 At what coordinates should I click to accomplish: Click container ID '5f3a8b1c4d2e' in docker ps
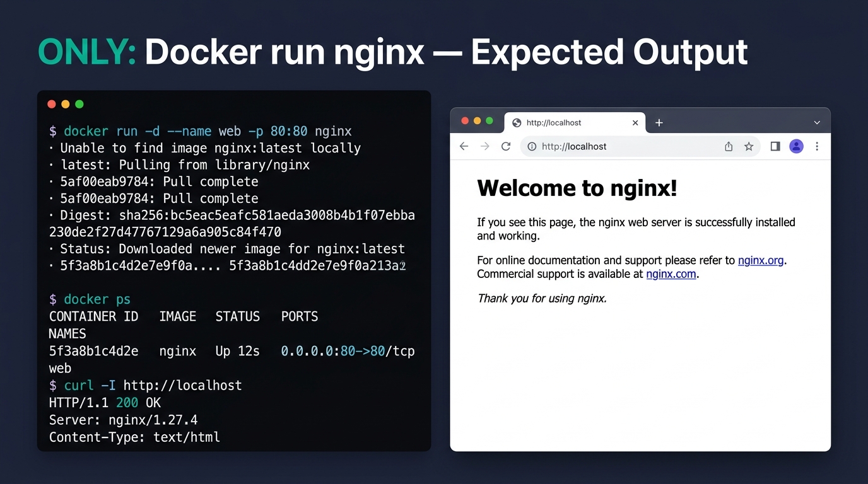pyautogui.click(x=93, y=351)
